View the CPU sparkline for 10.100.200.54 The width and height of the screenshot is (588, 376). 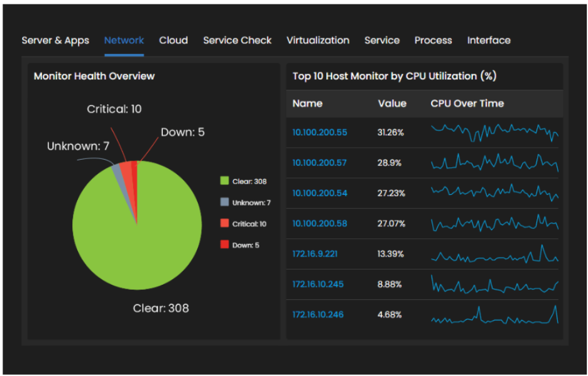pyautogui.click(x=494, y=192)
